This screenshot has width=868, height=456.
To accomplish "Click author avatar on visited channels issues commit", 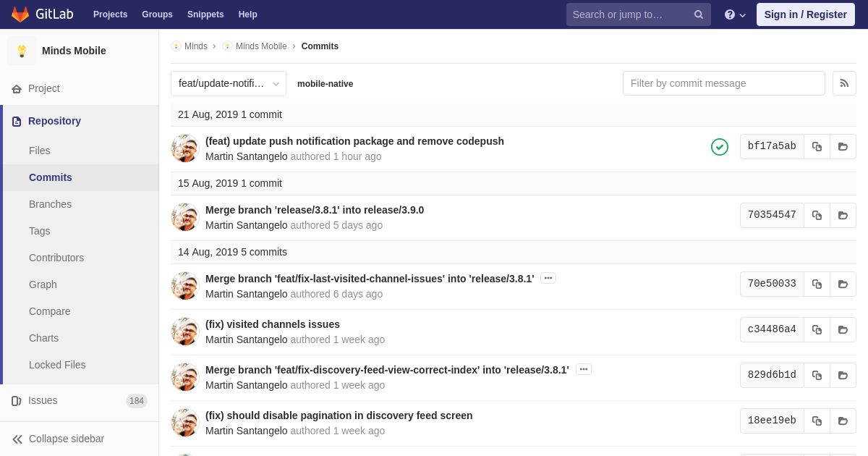I will click(x=184, y=331).
